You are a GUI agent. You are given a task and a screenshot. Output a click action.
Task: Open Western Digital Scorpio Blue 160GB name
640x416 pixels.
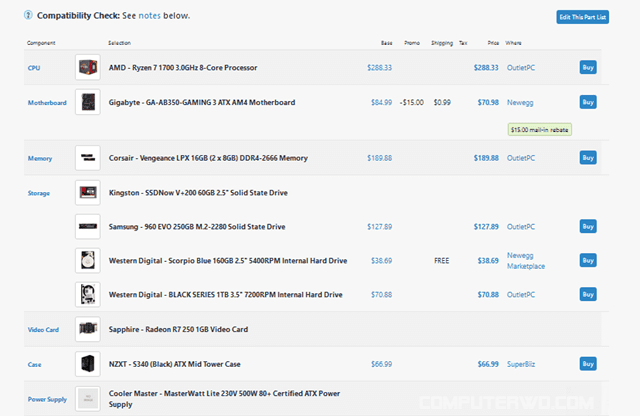pos(228,260)
